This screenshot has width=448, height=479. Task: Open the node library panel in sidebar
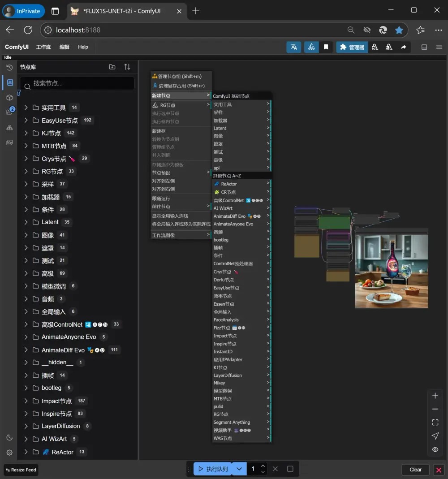coord(9,82)
